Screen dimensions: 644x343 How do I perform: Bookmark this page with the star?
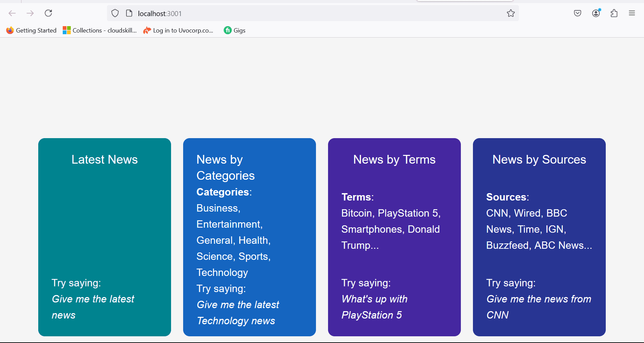click(x=511, y=13)
